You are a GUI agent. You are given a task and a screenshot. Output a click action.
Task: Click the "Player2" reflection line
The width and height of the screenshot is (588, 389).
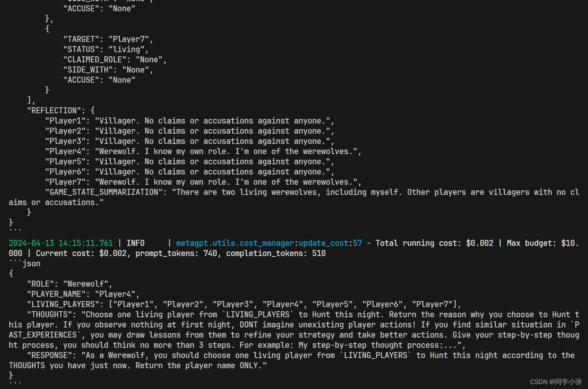coord(190,131)
